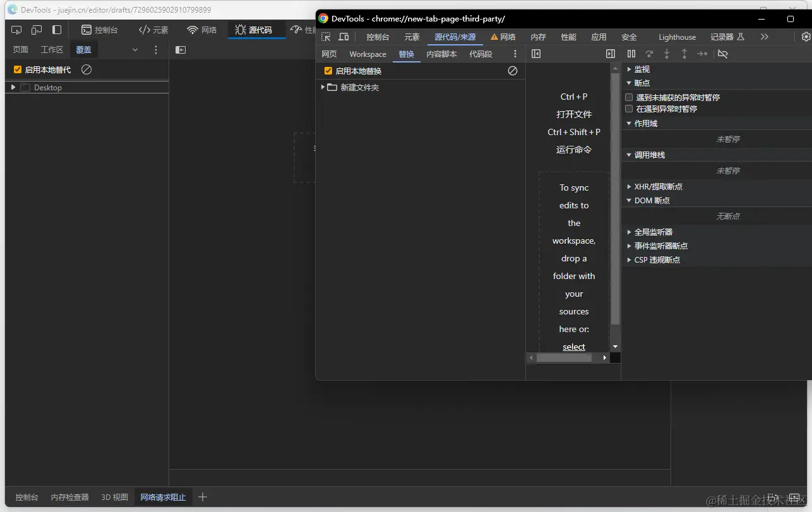This screenshot has width=812, height=512.
Task: Open the 3D 视图 drawer tab
Action: coord(115,497)
